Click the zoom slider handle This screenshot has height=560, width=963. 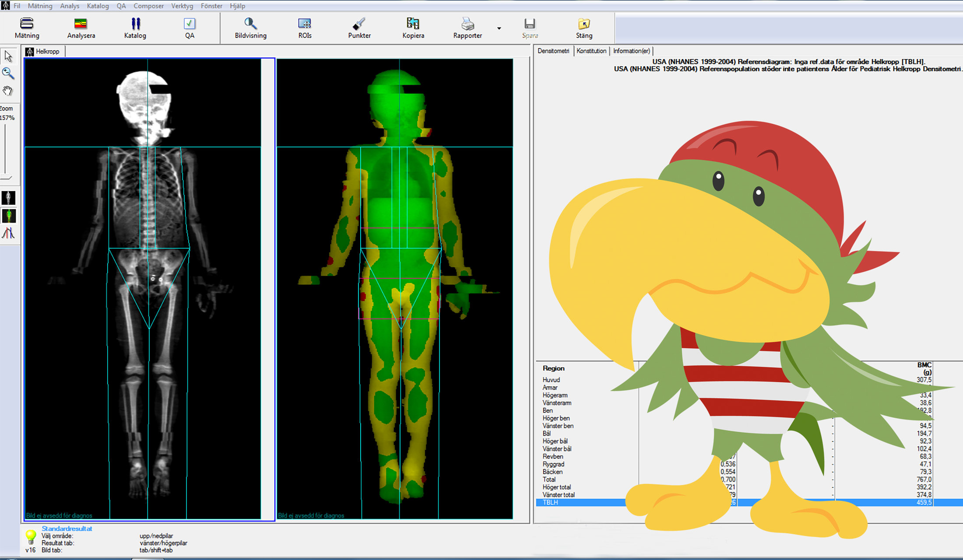click(x=6, y=177)
